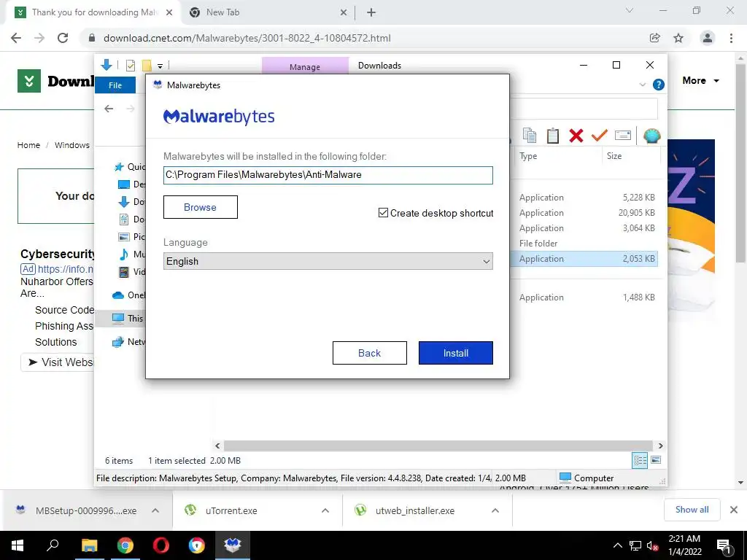Image resolution: width=747 pixels, height=560 pixels.
Task: Bookmark this page with star icon
Action: [678, 38]
